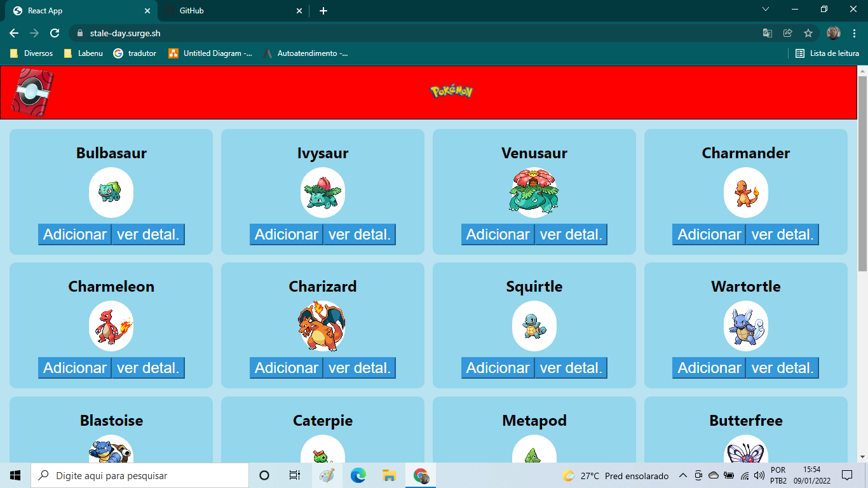Image resolution: width=868 pixels, height=488 pixels.
Task: Open the Chrome three-dot menu
Action: point(853,33)
